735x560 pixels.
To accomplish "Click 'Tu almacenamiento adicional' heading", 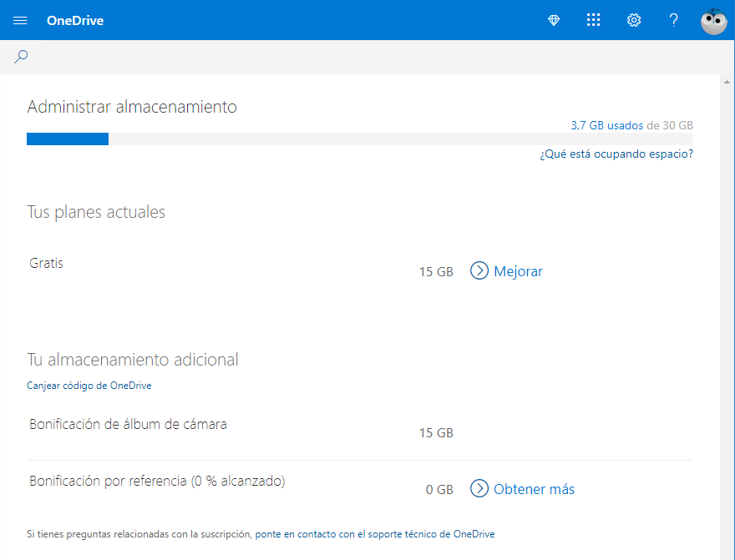I will pyautogui.click(x=133, y=360).
